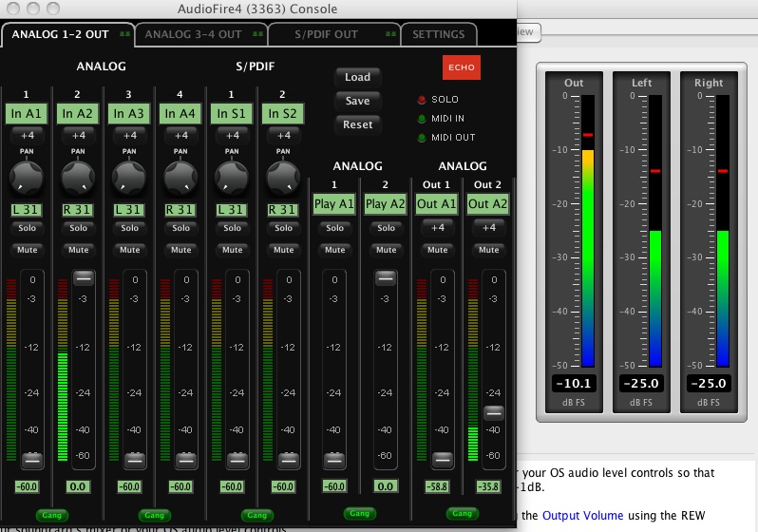Toggle Solo on channel In S1

[232, 228]
